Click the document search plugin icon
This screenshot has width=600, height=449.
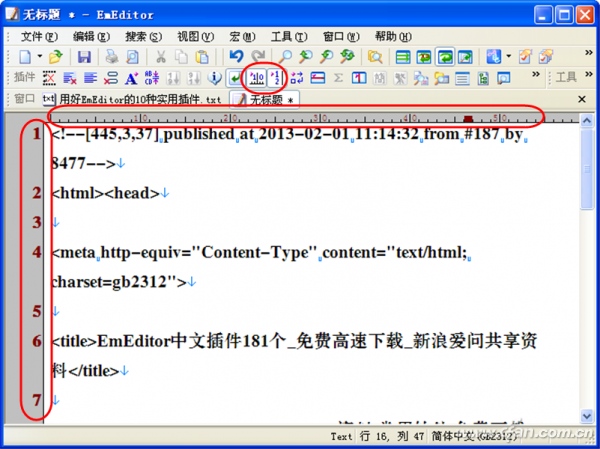point(421,78)
